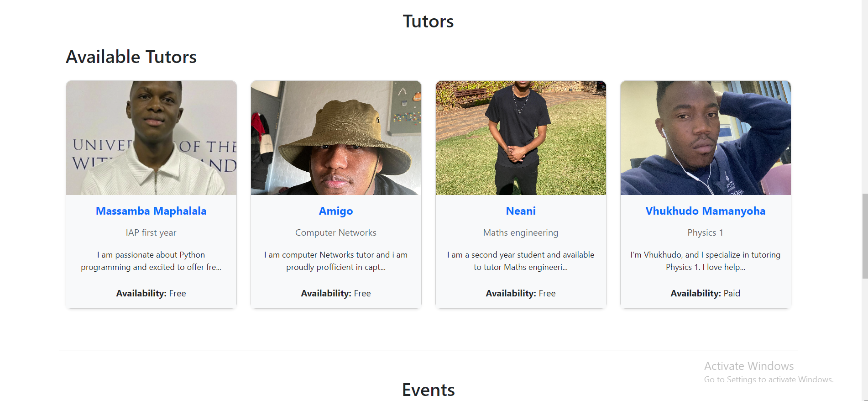Click Neani's second year student description
The image size is (868, 401).
point(521,261)
